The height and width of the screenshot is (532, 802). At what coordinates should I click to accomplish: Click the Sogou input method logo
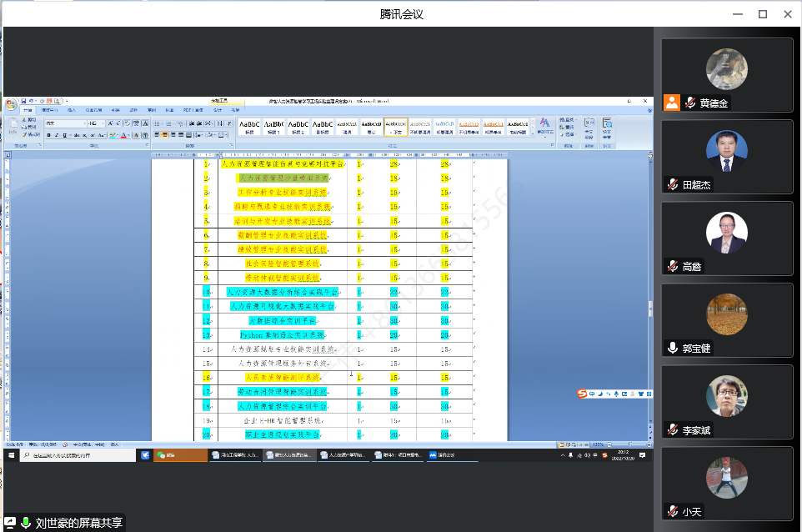[x=582, y=394]
